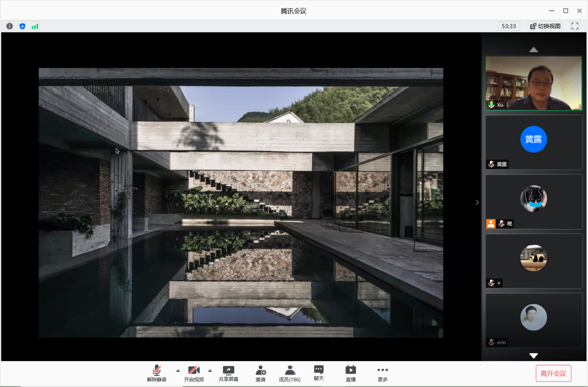Check the network signal strength icon
Viewport: 588px width, 387px height.
click(x=35, y=26)
